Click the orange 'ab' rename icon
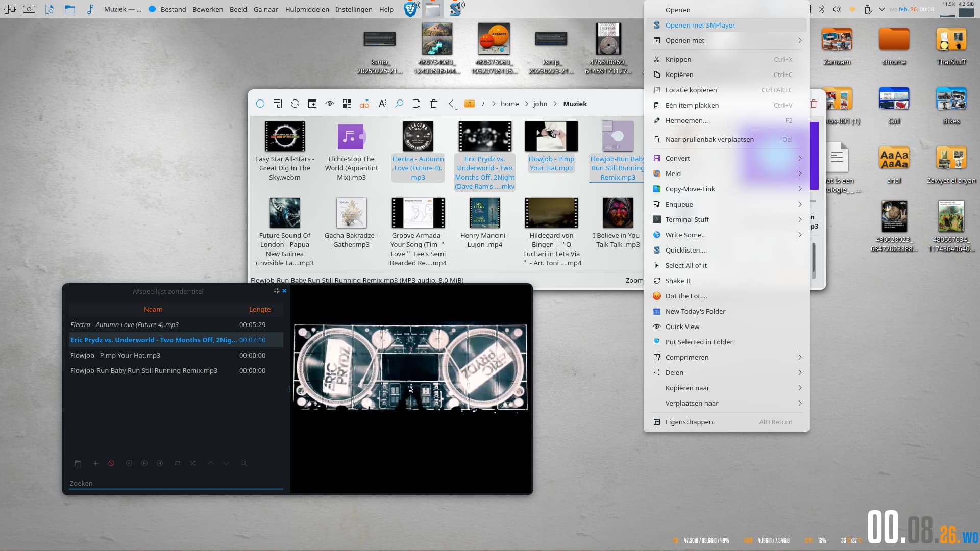Screen dimensions: 980x551 [x=364, y=104]
